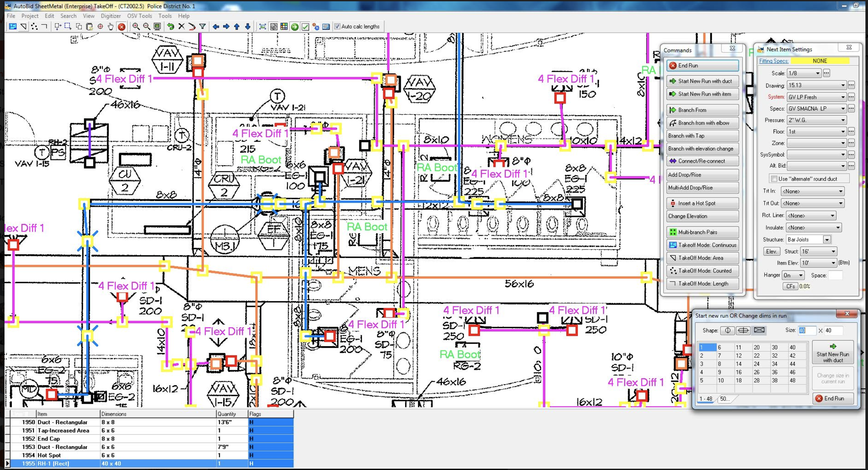This screenshot has height=470, width=868.
Task: Click the red circle stop icon in toolbar
Action: (122, 27)
